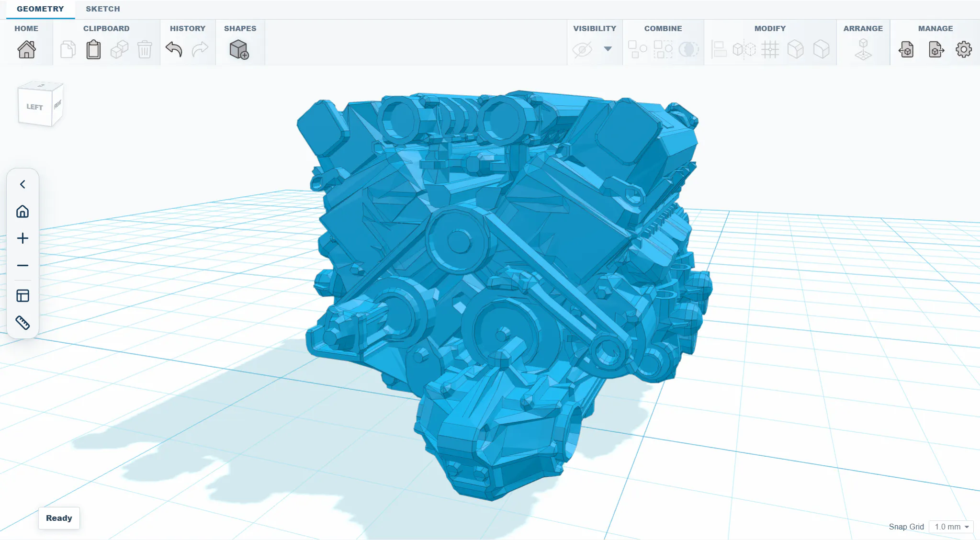This screenshot has height=540, width=980.
Task: Click the last cube icon in Modify
Action: (822, 49)
